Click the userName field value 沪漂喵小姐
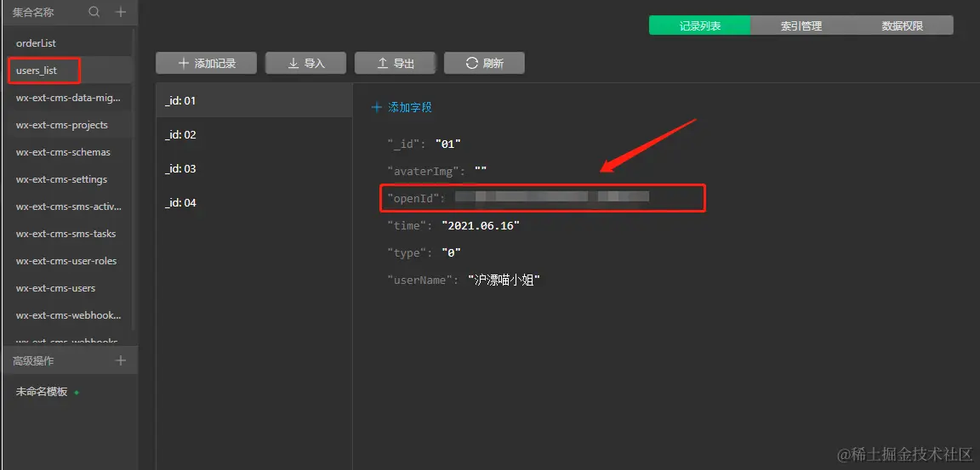This screenshot has width=980, height=470. click(x=504, y=280)
